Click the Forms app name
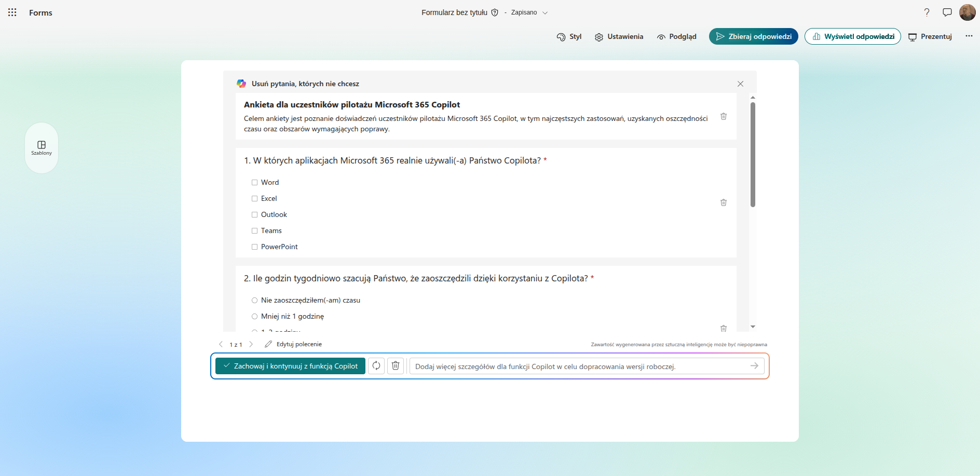 point(40,13)
